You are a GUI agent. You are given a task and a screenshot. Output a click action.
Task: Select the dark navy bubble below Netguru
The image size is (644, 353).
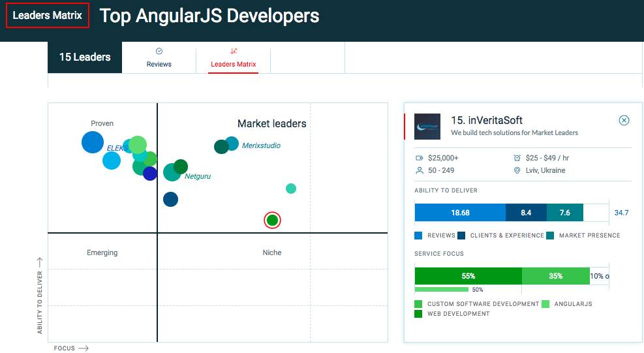point(170,199)
